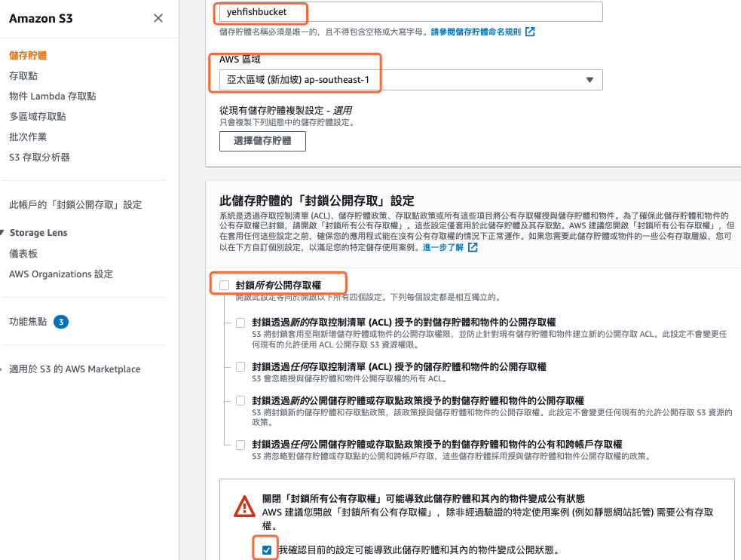Check block public access via any ACLs (任何存取控制清單)

pyautogui.click(x=240, y=367)
